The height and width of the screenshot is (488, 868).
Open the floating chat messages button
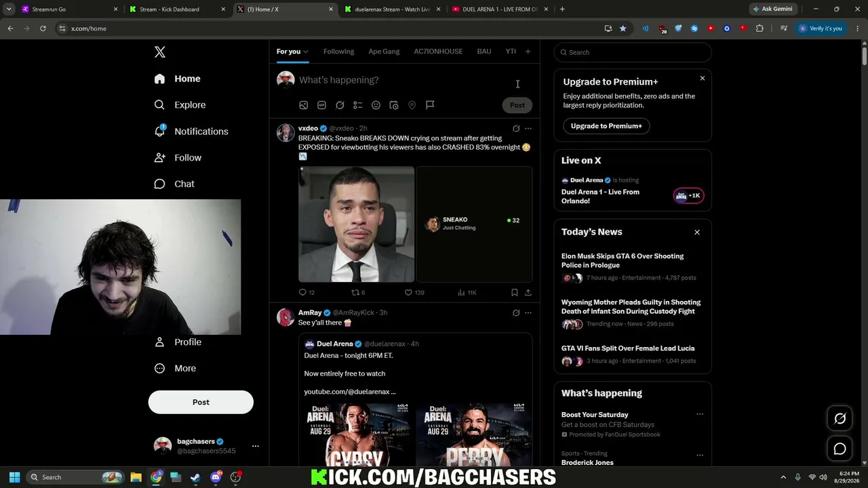coord(840,449)
